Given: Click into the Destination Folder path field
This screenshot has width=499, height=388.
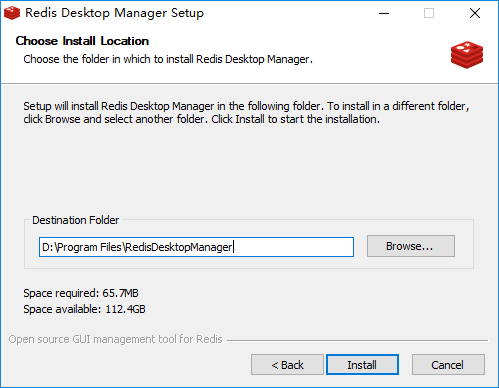Looking at the screenshot, I should coord(196,247).
